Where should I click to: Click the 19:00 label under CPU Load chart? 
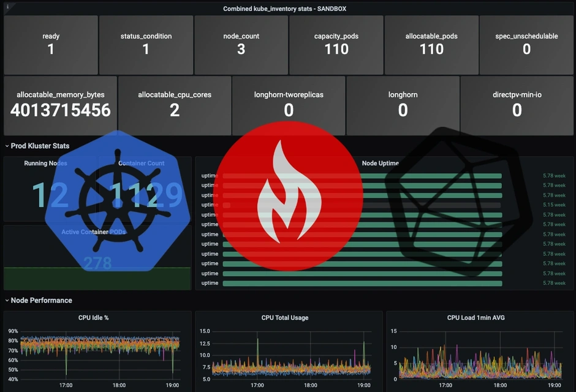(555, 385)
